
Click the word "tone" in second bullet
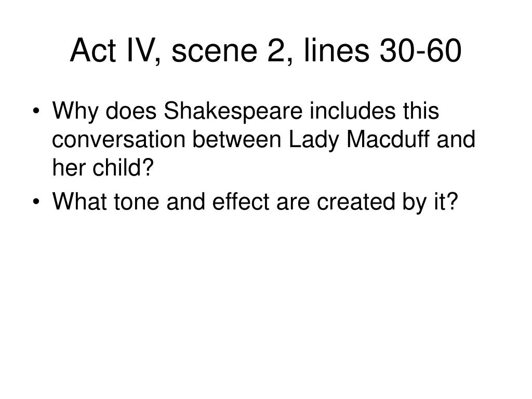137,202
